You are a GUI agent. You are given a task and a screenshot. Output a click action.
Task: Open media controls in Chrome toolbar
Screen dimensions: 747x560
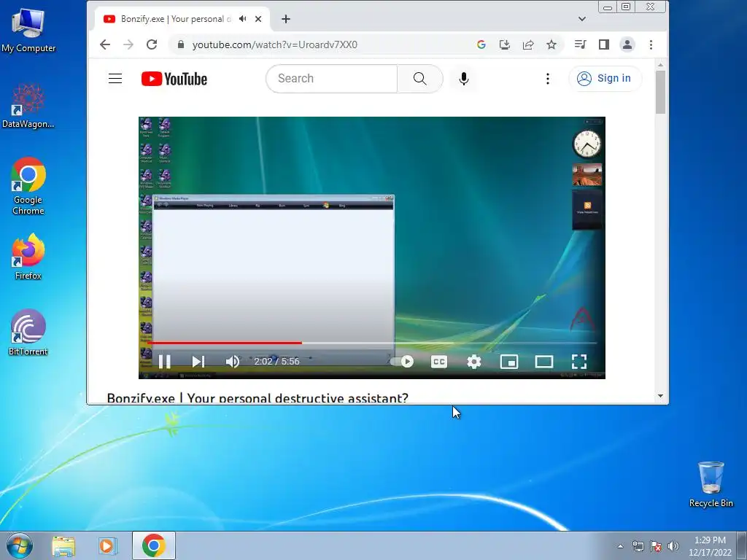580,44
